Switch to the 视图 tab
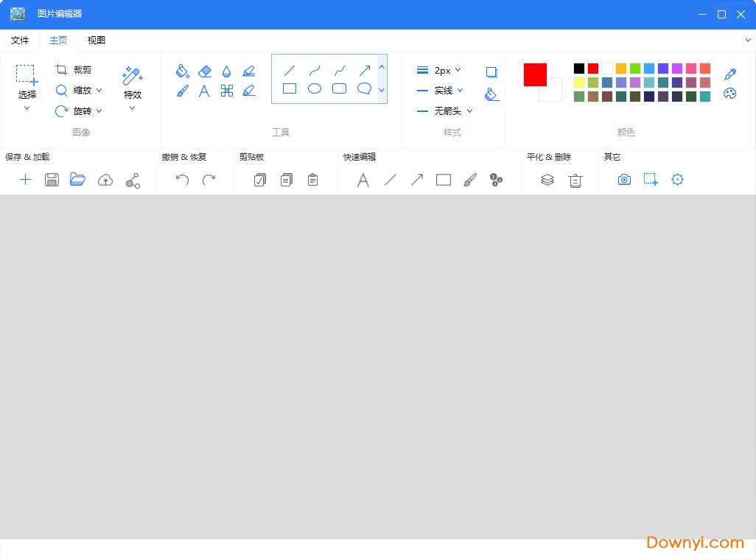Viewport: 756px width, 560px height. 96,41
